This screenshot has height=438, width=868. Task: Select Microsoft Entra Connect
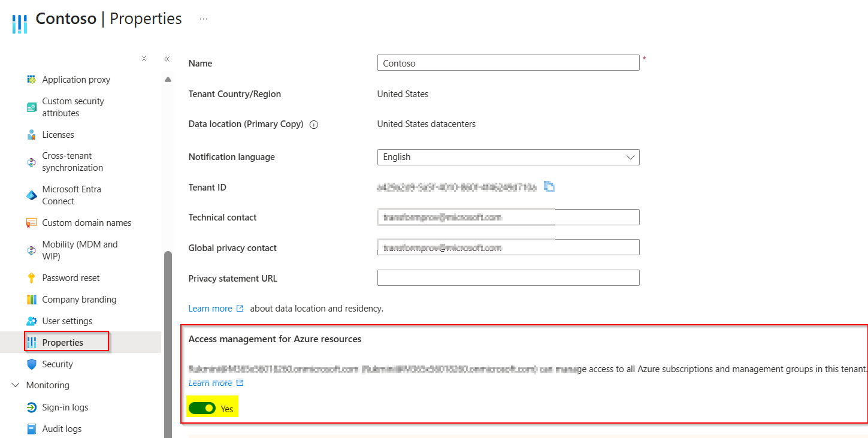coord(72,195)
